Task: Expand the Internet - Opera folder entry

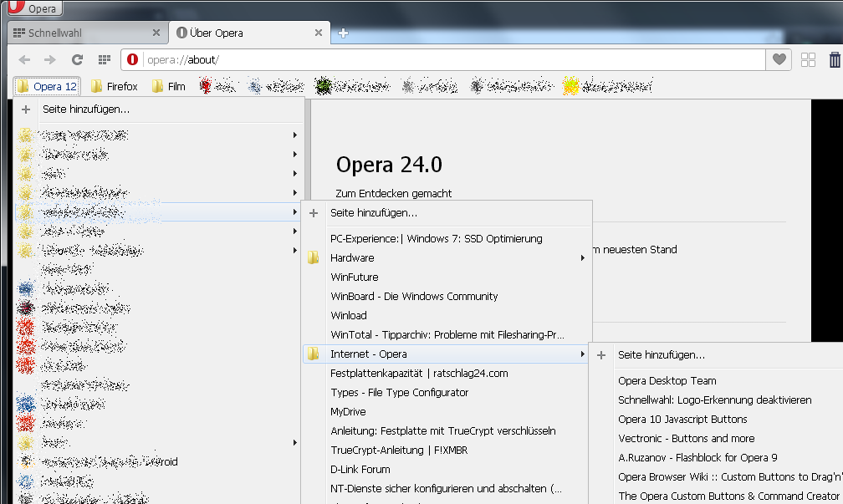Action: 445,354
